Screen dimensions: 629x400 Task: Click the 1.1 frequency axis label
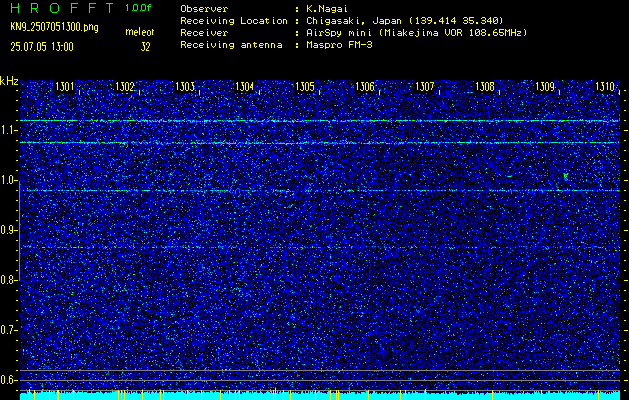[x=8, y=130]
